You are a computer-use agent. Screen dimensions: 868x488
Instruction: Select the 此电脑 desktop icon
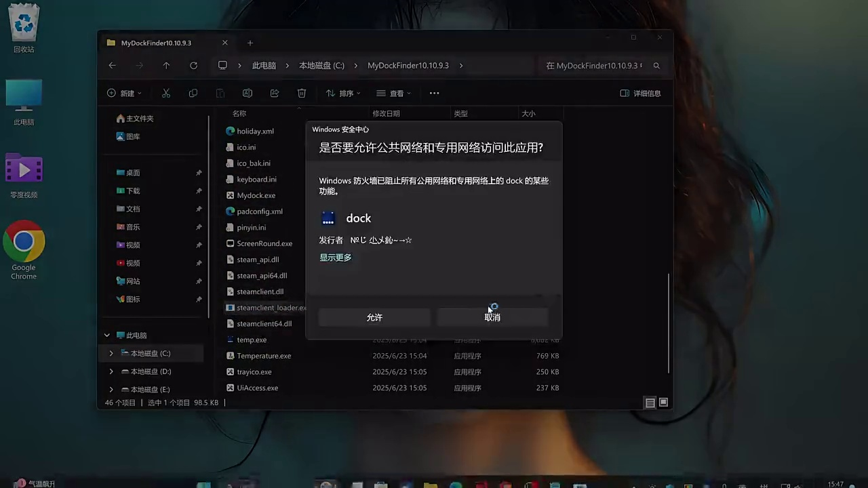24,103
